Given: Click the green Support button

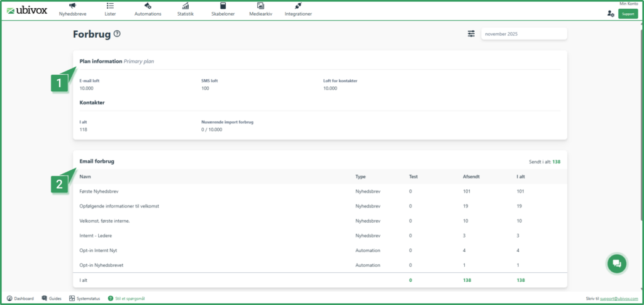Looking at the screenshot, I should point(628,14).
